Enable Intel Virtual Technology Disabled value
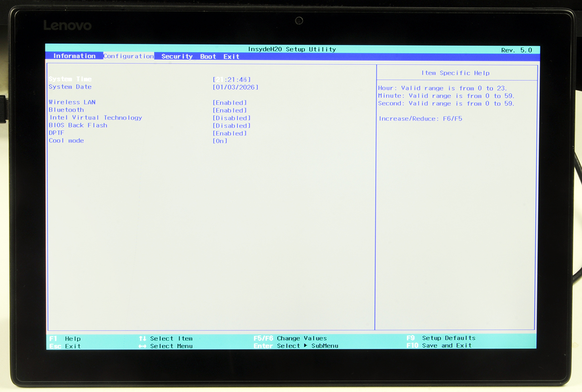The image size is (582, 392). 231,118
